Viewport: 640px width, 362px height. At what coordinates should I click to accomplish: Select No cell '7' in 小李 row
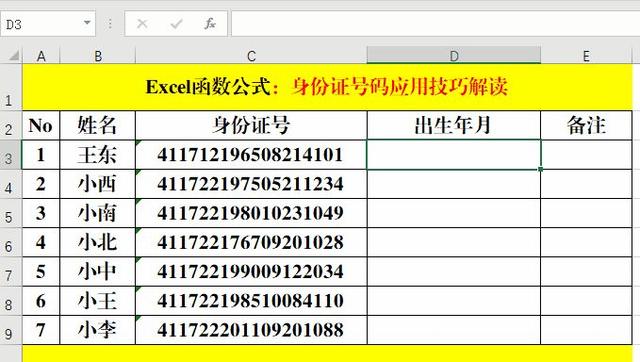click(41, 331)
